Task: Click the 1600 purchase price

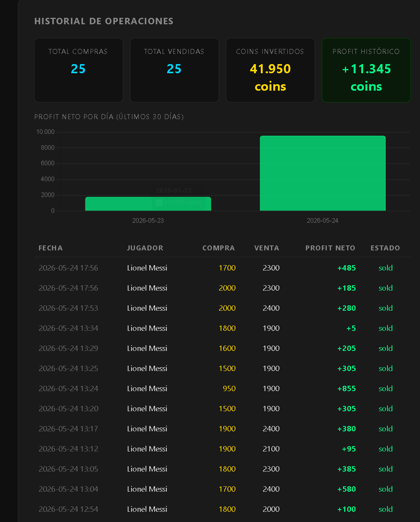Action: point(227,348)
